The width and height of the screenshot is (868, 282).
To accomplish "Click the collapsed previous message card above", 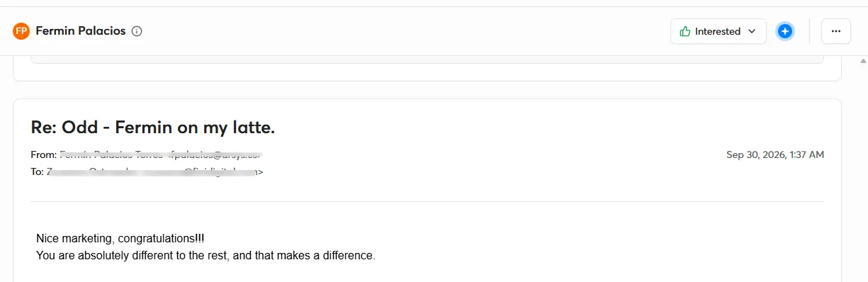I will [427, 68].
